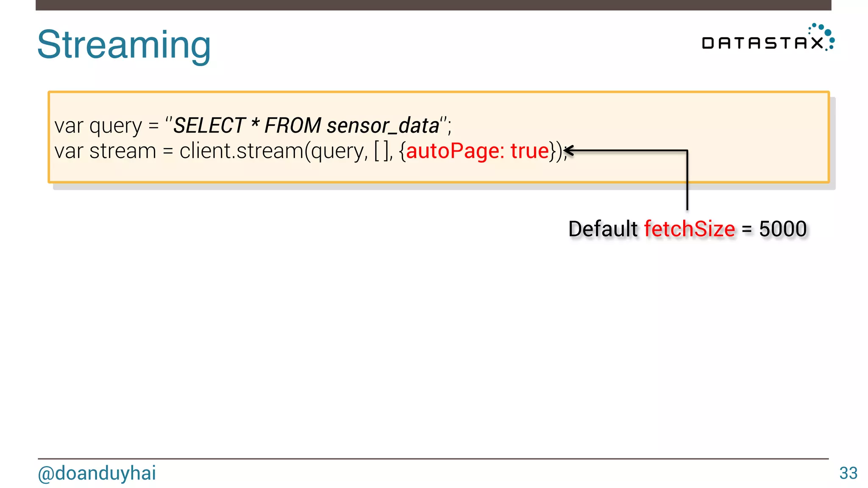Click the 'var stream' declaration
Viewport: 868px width, 488px height.
coord(106,151)
